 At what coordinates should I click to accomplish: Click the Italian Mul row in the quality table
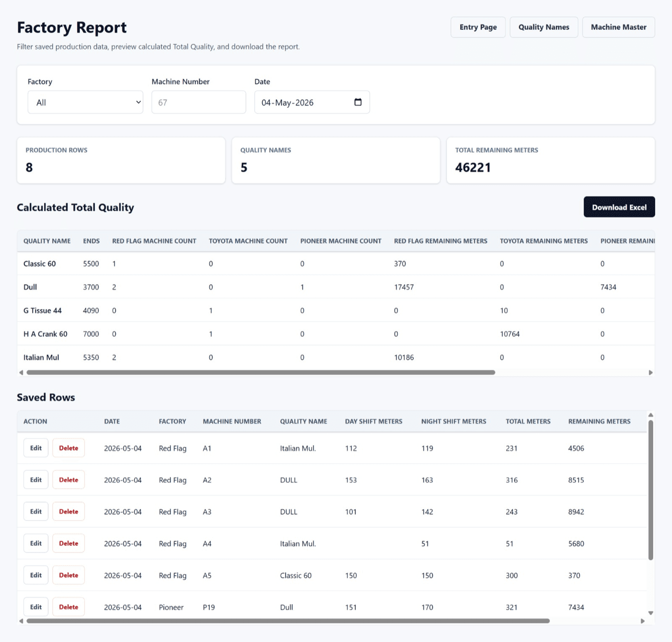(336, 357)
